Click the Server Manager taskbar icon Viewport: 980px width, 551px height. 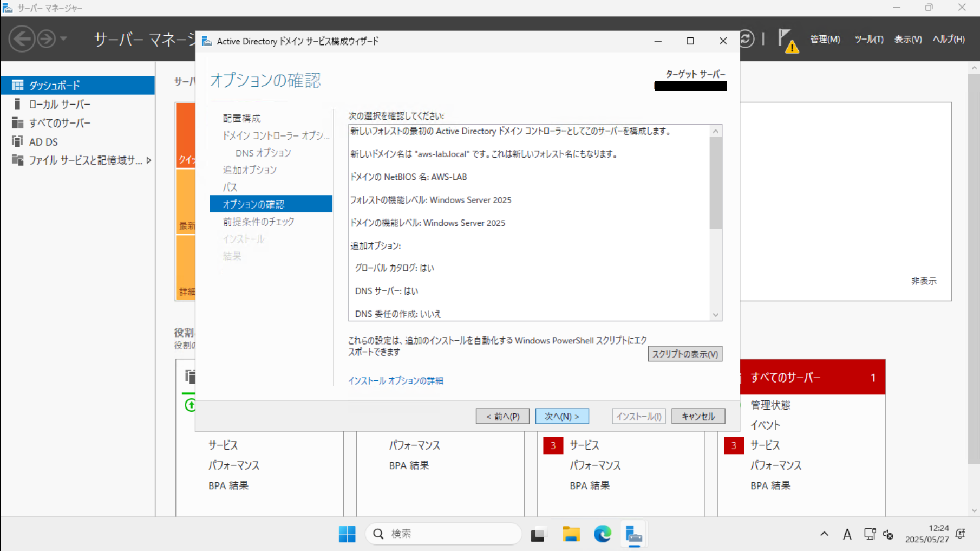[633, 534]
